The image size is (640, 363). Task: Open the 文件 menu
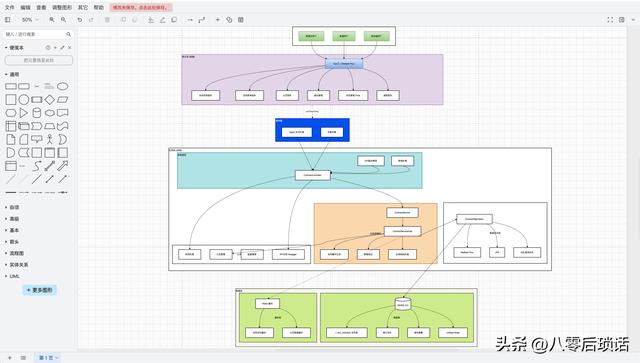(9, 7)
